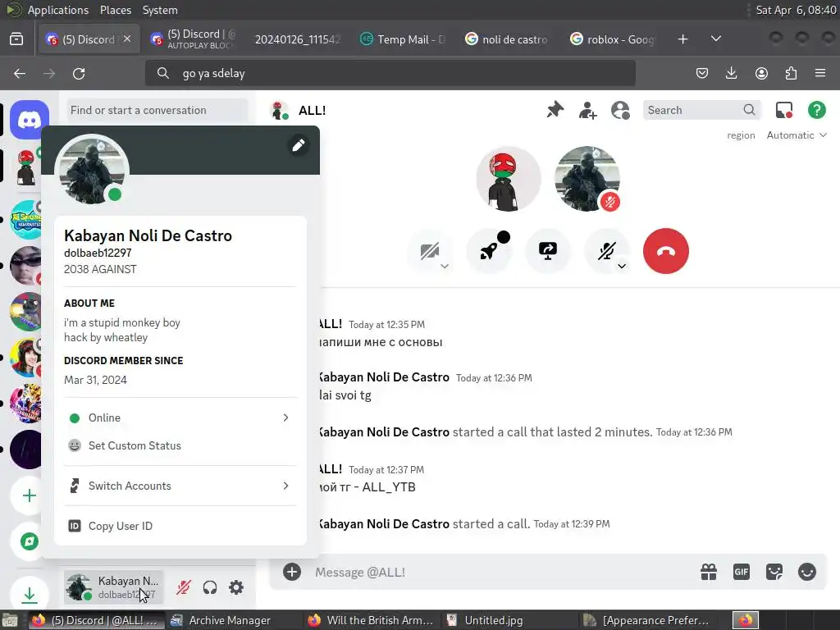Disconnect from call red button

pyautogui.click(x=666, y=251)
